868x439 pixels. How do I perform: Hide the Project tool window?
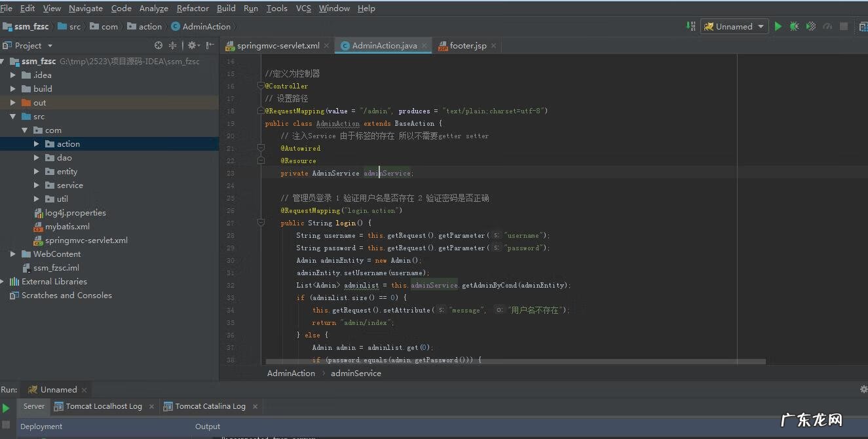(x=210, y=45)
